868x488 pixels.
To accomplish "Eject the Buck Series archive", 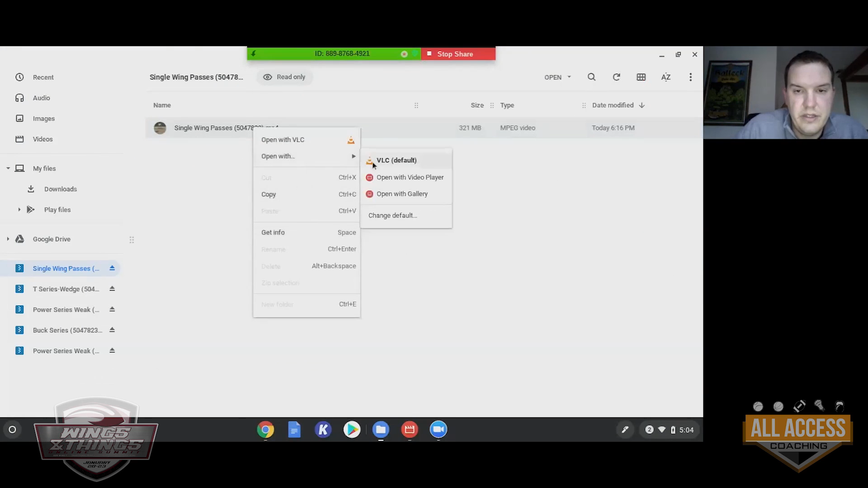I will (112, 330).
